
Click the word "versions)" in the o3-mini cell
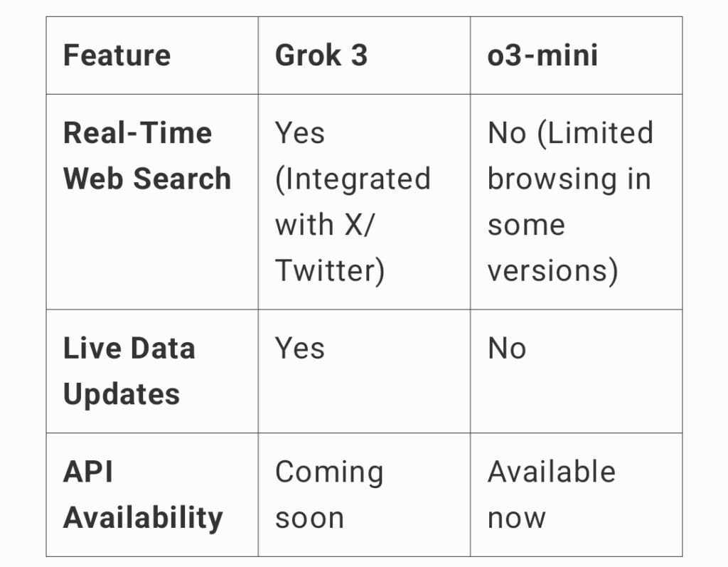(x=552, y=270)
